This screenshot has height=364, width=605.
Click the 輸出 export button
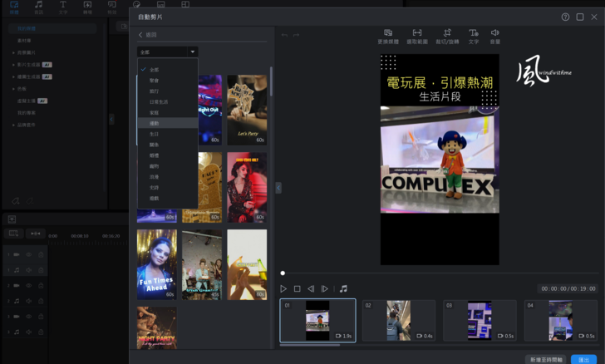(x=583, y=359)
